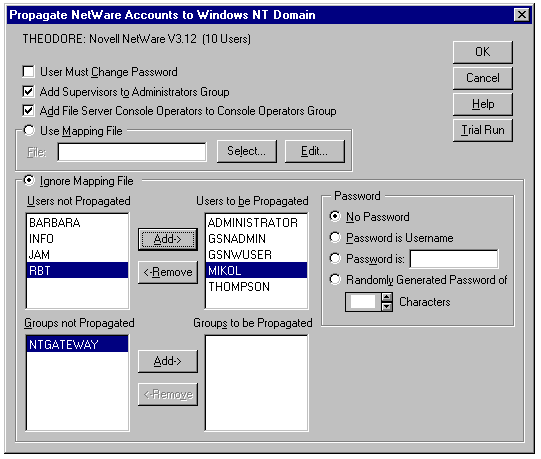This screenshot has height=459, width=541.
Task: Select BARBARA in Users not Propagated list
Action: (77, 223)
